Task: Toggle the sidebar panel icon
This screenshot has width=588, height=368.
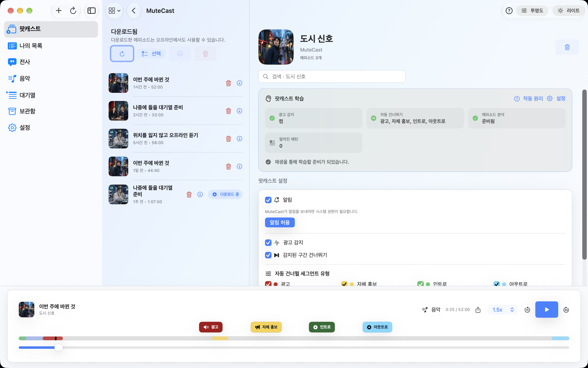Action: [x=91, y=11]
